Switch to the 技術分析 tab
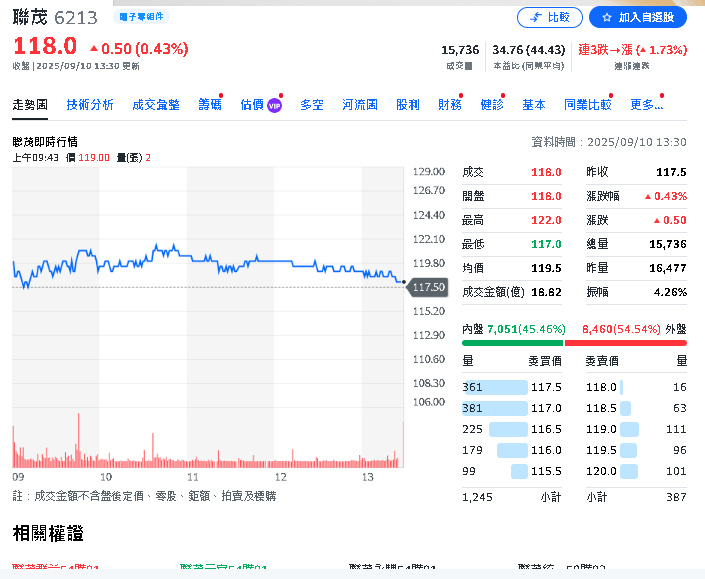Image resolution: width=705 pixels, height=579 pixels. click(x=90, y=105)
